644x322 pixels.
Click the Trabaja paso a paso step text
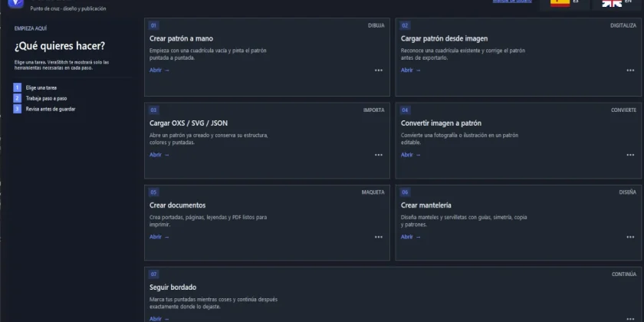click(x=47, y=99)
